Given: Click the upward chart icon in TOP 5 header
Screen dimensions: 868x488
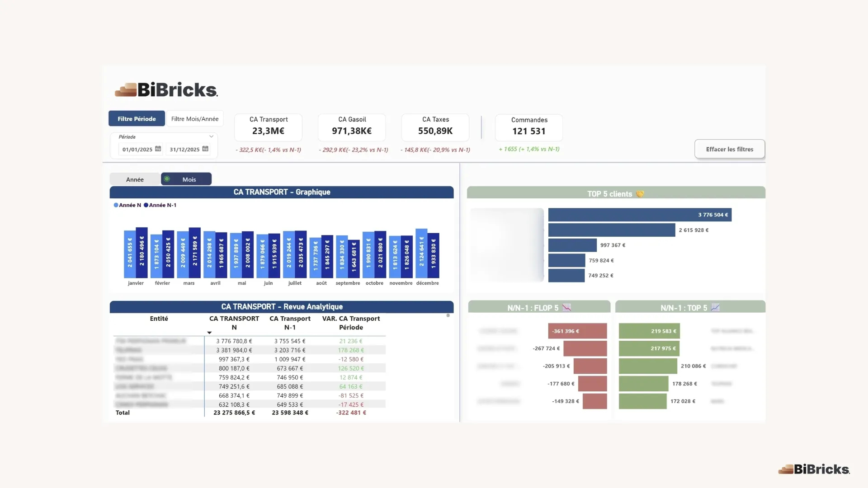Looking at the screenshot, I should (x=715, y=308).
